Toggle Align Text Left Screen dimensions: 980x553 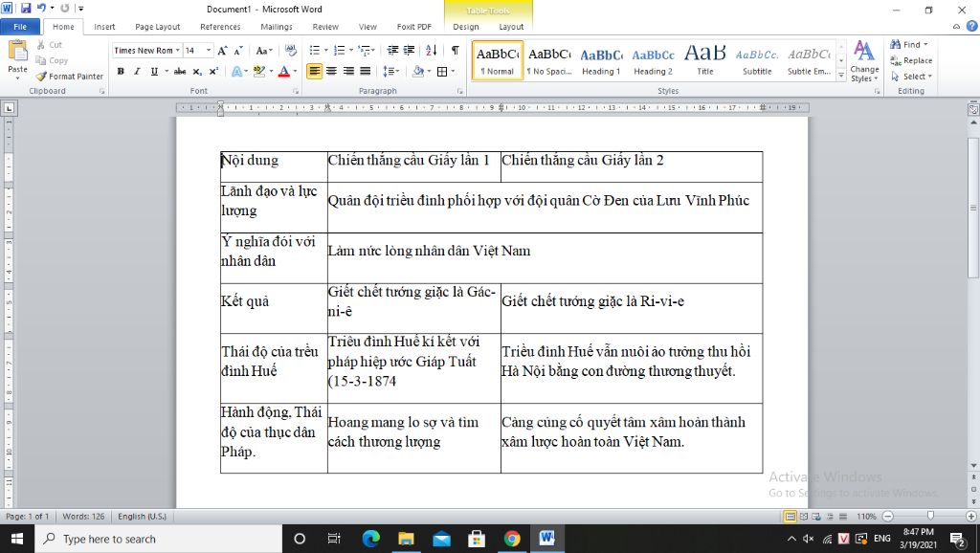(314, 71)
